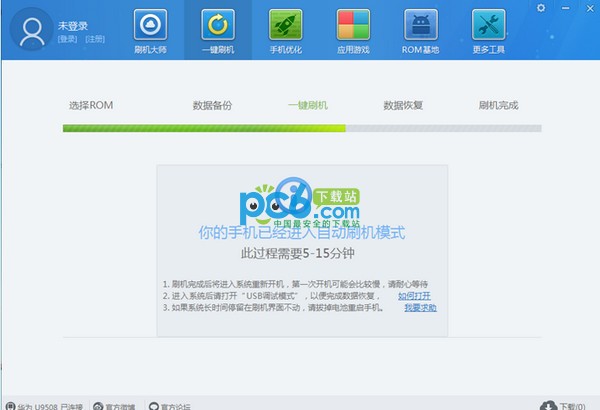Select the green 一键刷机 step label

point(308,105)
